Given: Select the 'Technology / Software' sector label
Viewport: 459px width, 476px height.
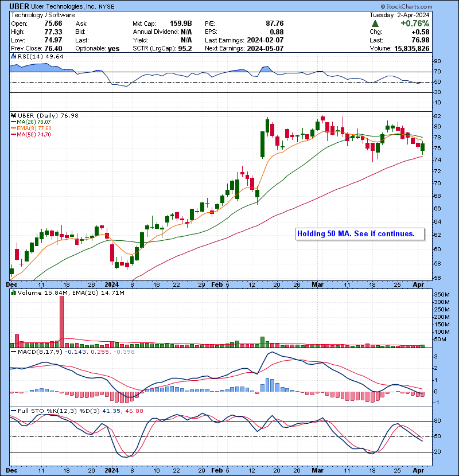Looking at the screenshot, I should (43, 15).
